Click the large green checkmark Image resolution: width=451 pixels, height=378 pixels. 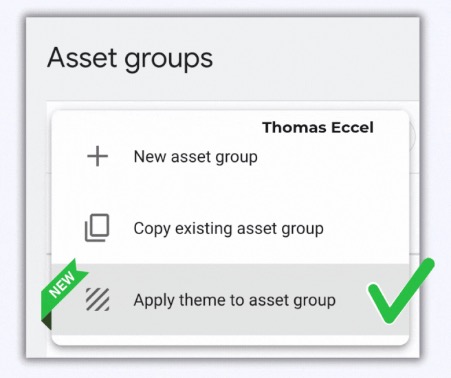401,291
